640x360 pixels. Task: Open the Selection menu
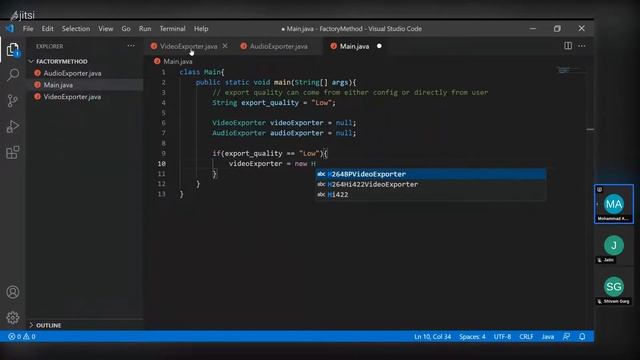[x=76, y=29]
